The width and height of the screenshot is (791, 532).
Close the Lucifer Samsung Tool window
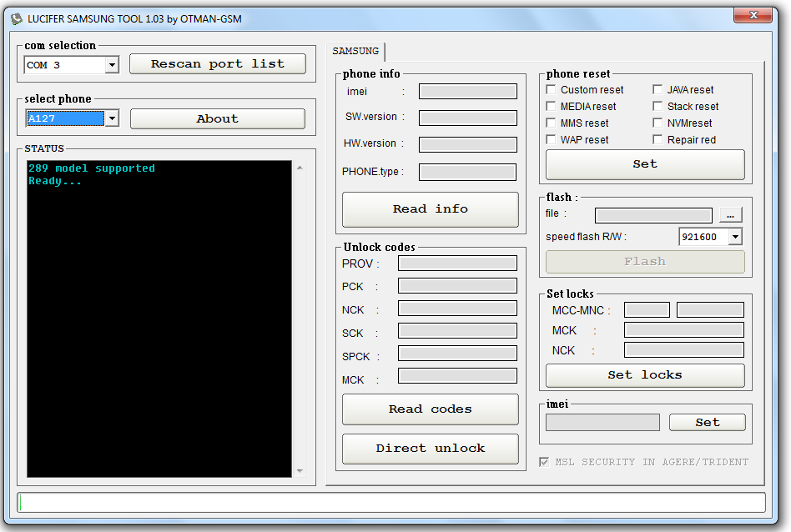tap(753, 15)
